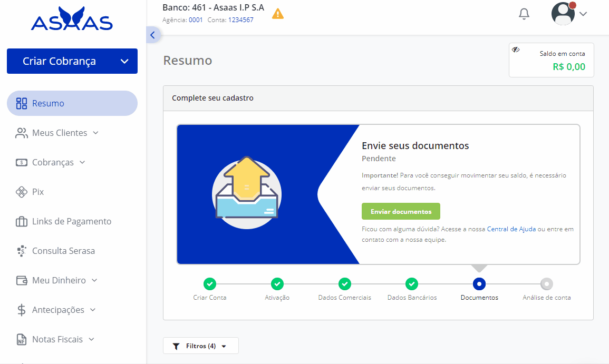
Task: Open the Meu Dinheiro menu label
Action: click(59, 280)
